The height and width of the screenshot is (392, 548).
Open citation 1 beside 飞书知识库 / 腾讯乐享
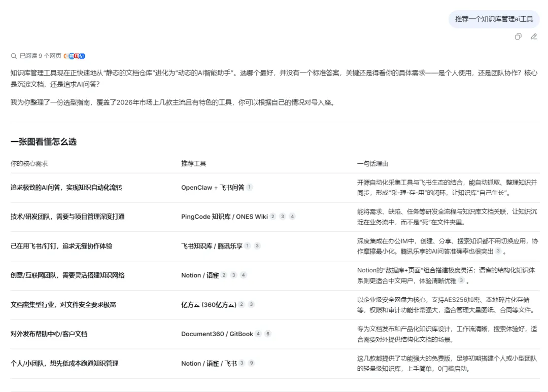(x=248, y=246)
